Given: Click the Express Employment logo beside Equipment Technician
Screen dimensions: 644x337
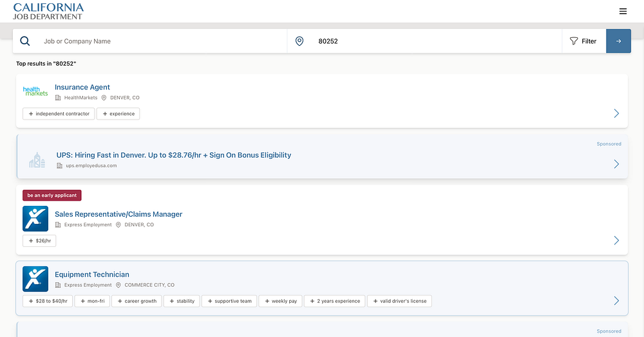Looking at the screenshot, I should 35,278.
